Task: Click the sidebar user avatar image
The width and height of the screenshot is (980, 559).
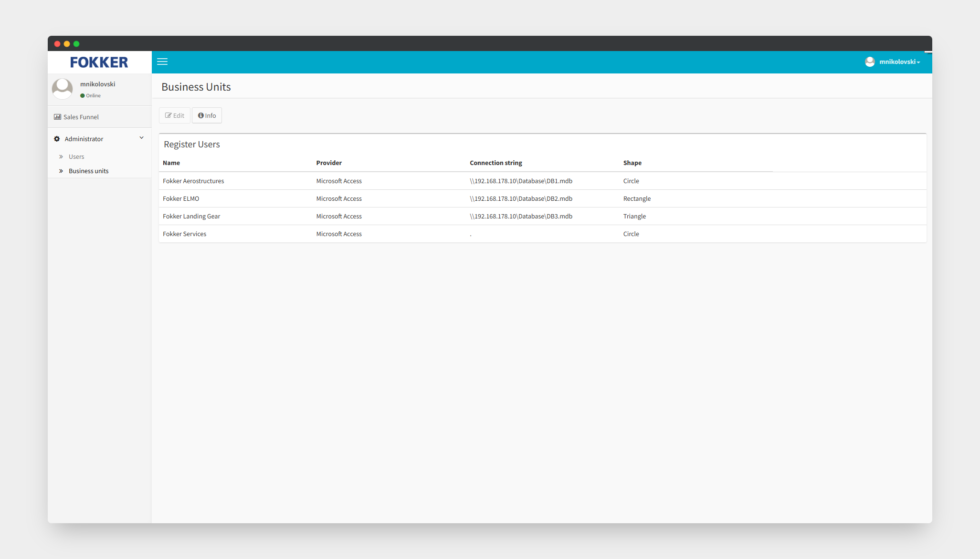Action: [x=62, y=89]
